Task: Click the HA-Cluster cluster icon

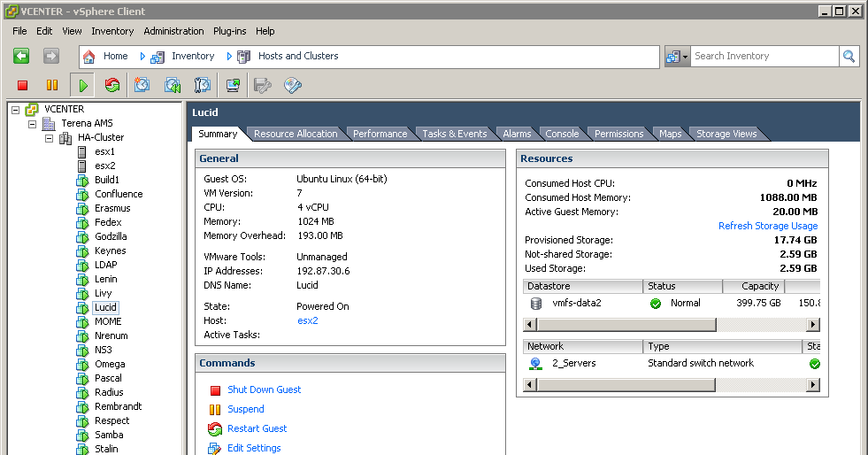Action: point(65,138)
